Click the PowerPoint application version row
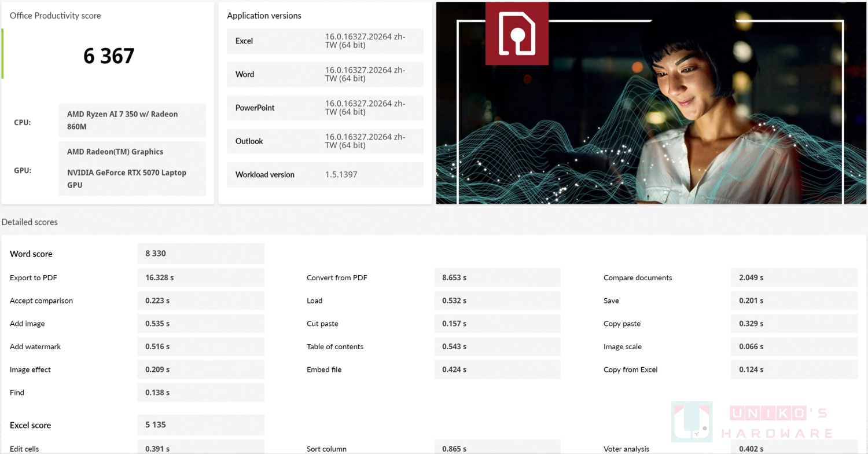 tap(325, 108)
